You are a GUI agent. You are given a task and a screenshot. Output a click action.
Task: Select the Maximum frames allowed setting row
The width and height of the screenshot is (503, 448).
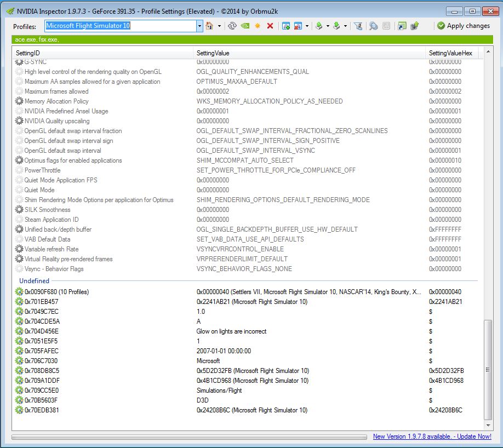pos(248,91)
